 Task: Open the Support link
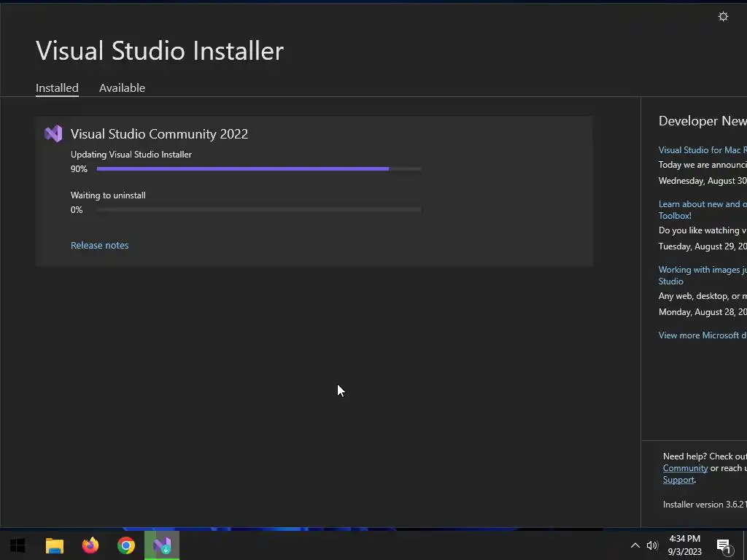(x=678, y=480)
